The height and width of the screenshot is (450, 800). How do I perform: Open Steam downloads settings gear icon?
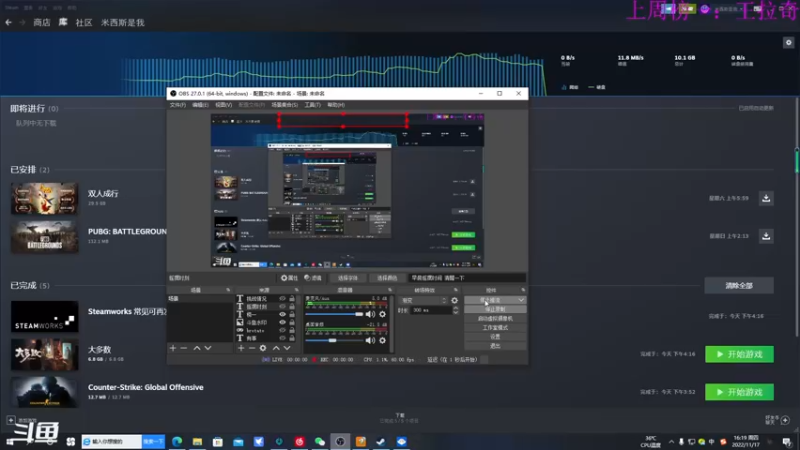click(788, 42)
